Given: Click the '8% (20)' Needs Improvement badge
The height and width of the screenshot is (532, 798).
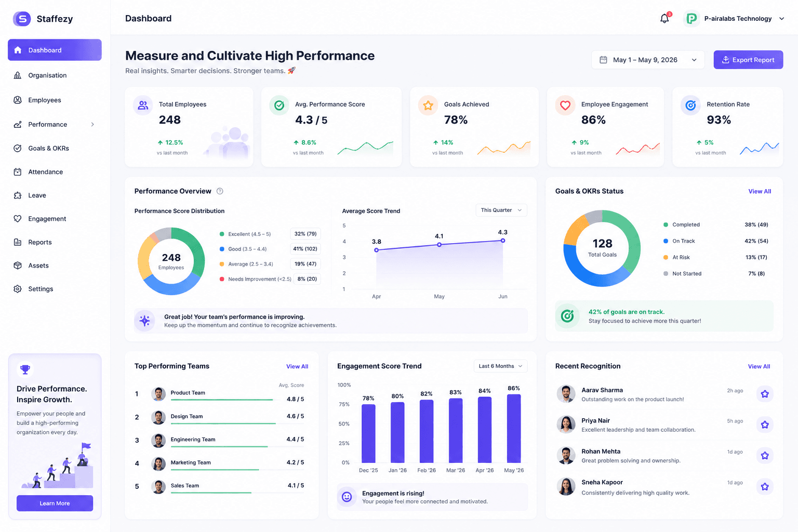Looking at the screenshot, I should click(x=307, y=279).
